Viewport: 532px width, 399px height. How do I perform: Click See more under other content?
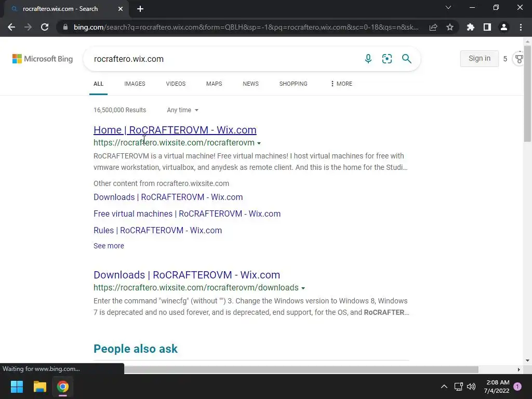point(109,246)
